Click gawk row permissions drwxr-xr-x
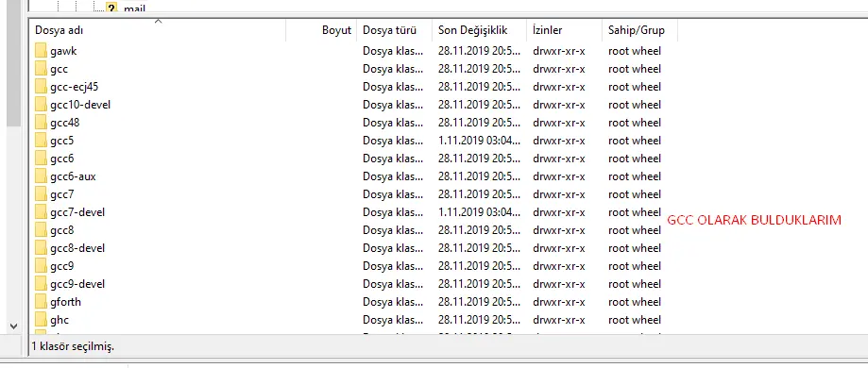Screen dimensions: 868x368 click(x=559, y=51)
